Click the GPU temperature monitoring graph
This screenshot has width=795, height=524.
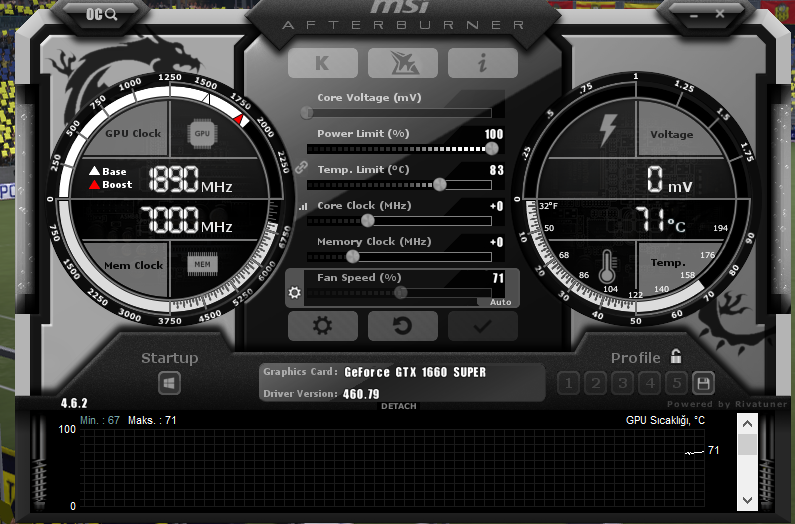(391, 468)
